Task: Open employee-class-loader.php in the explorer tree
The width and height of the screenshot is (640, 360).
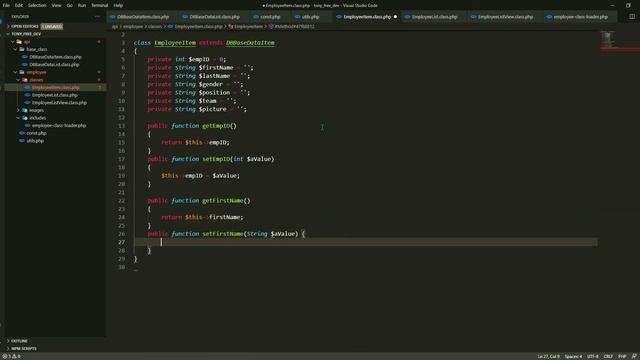Action: tap(59, 126)
